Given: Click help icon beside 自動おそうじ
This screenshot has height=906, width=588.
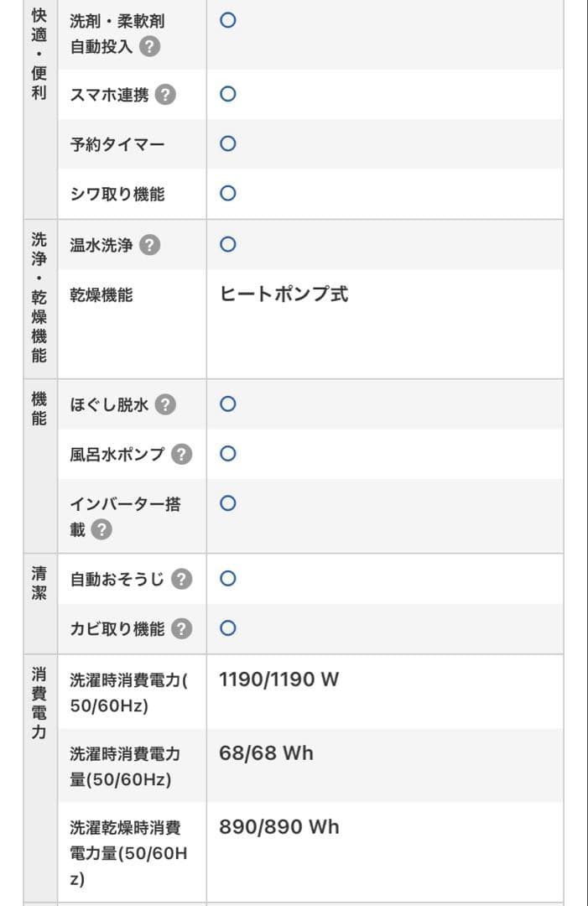Looking at the screenshot, I should (x=181, y=579).
